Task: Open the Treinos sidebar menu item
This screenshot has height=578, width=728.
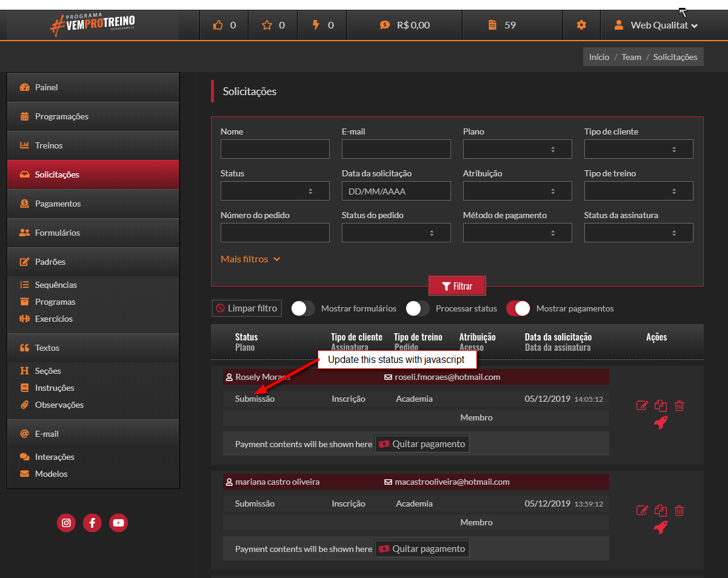Action: pyautogui.click(x=48, y=145)
